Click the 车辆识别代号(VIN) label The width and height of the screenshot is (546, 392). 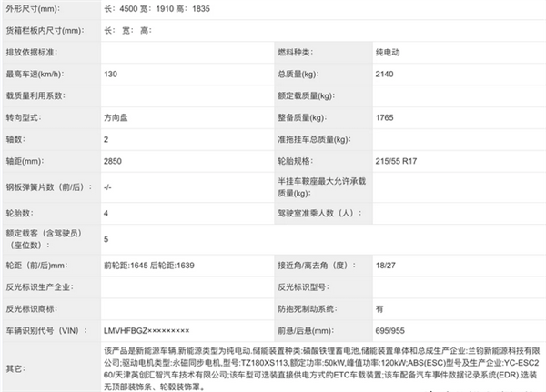pyautogui.click(x=46, y=331)
